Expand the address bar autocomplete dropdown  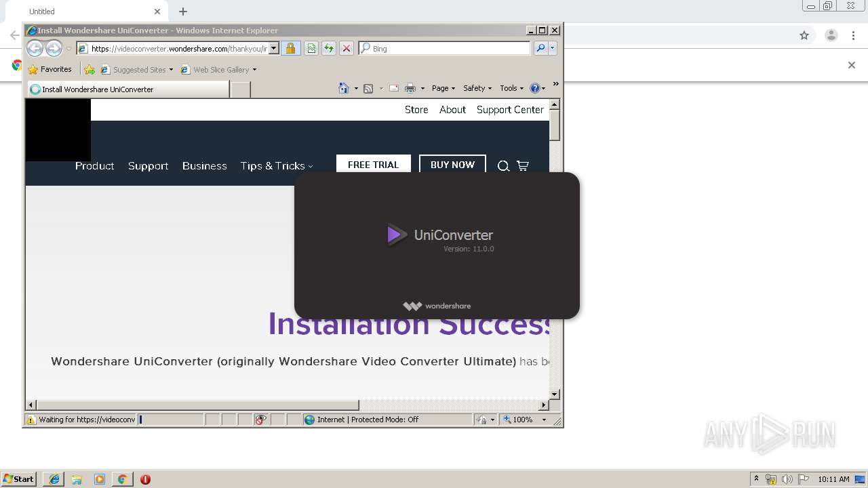pyautogui.click(x=274, y=49)
